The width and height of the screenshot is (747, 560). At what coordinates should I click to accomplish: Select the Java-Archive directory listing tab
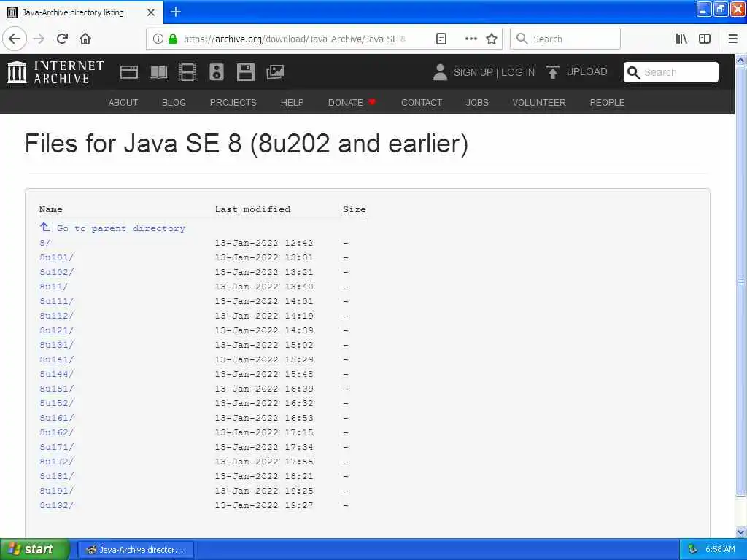[x=81, y=12]
